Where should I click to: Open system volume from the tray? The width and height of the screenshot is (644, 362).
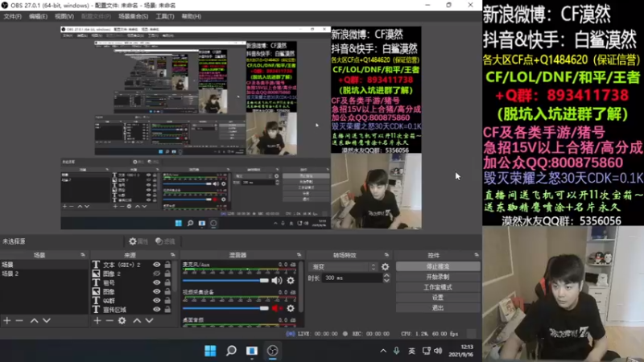(x=438, y=351)
